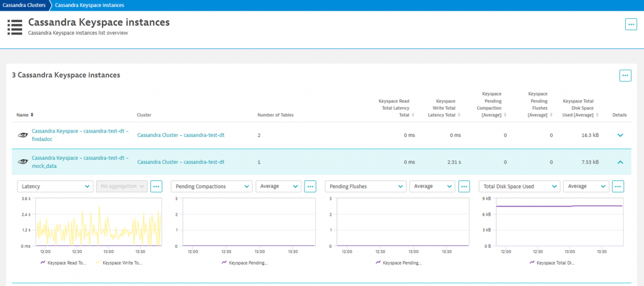Image resolution: width=644 pixels, height=286 pixels.
Task: Toggle Keyspace Read To... legend series
Action: point(63,263)
